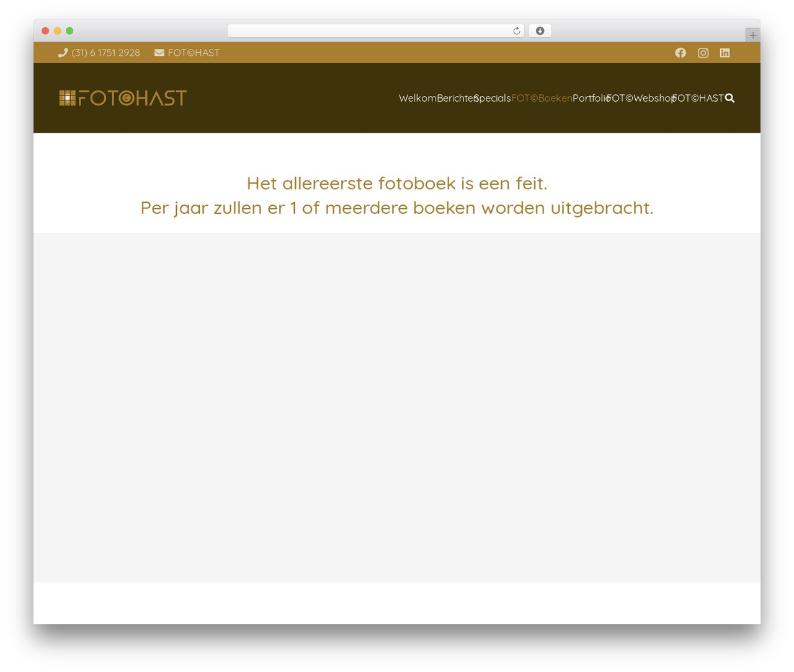Click text 'Per jaar zullen er 1 of meerdere boeken'
This screenshot has height=672, width=794.
308,207
